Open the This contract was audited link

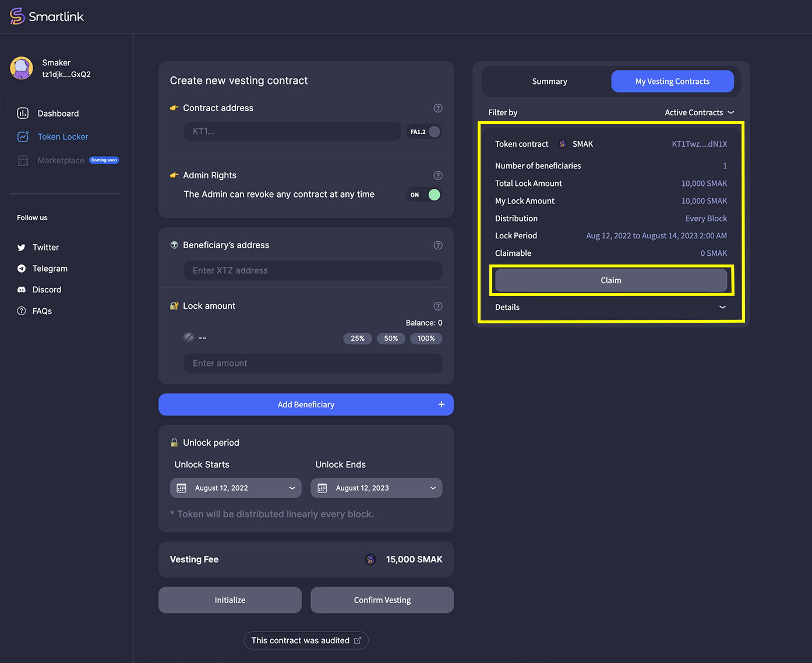[x=306, y=640]
